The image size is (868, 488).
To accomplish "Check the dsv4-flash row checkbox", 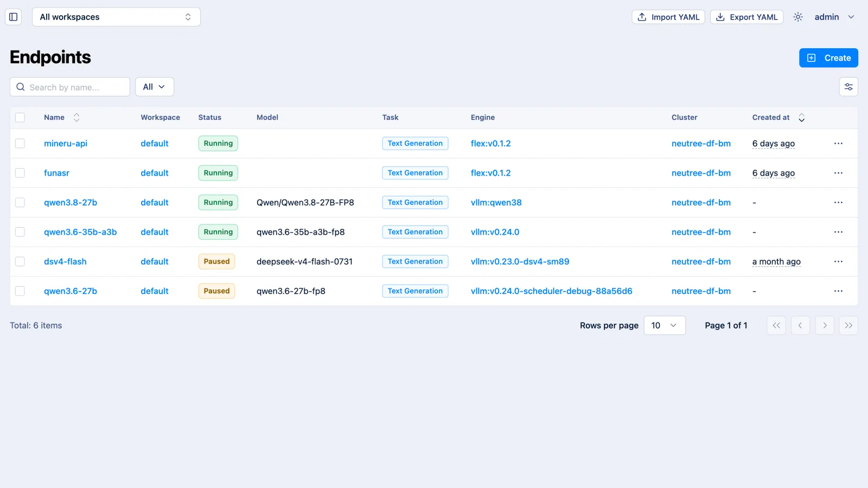I will coord(20,261).
